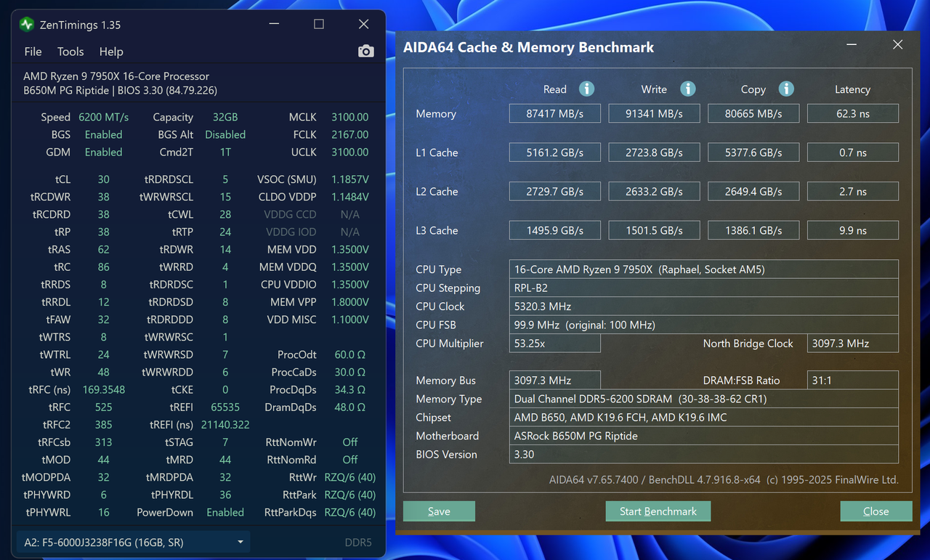The height and width of the screenshot is (560, 930).
Task: Click the North Bridge Clock value 3097.3 MHz
Action: (x=852, y=344)
